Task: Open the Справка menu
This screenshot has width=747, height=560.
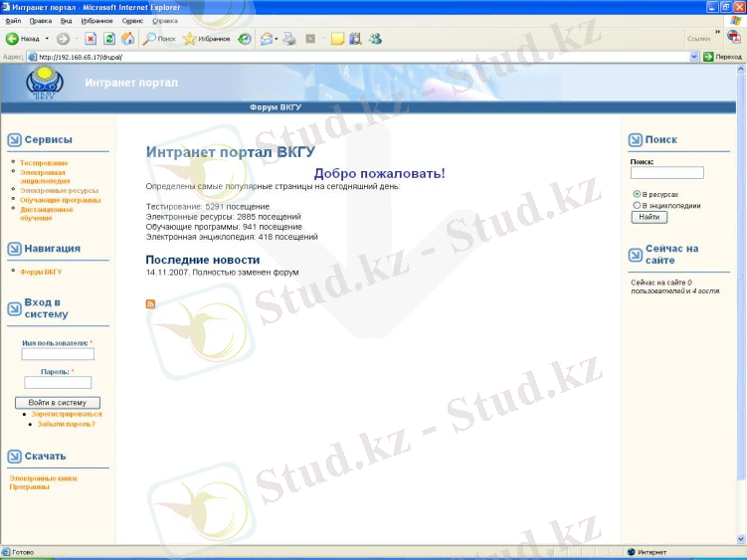Action: pos(165,21)
